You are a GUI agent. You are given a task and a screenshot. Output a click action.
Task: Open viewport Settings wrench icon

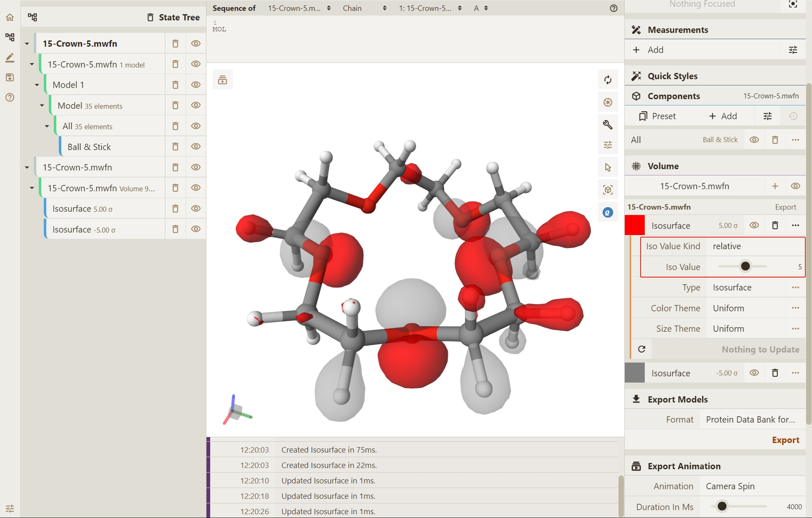click(608, 124)
